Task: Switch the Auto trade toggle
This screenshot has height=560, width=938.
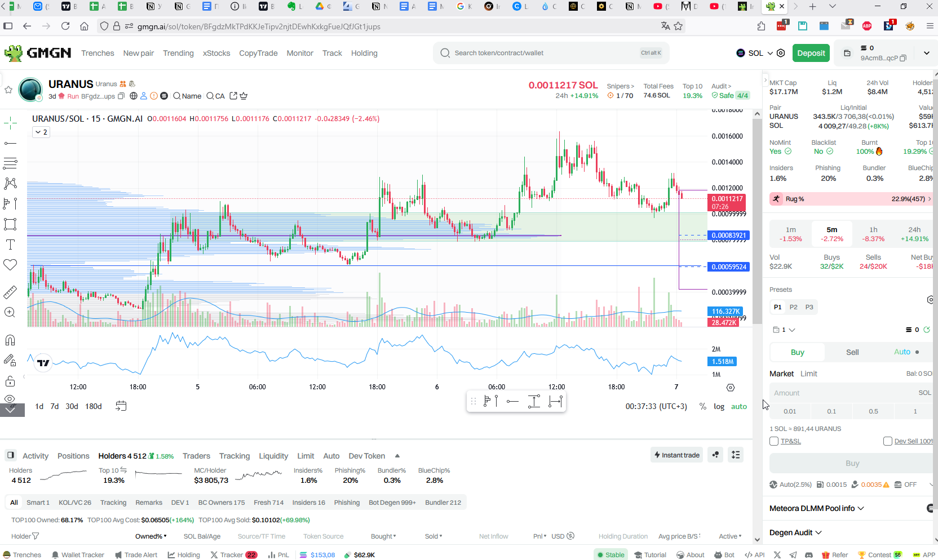Action: (906, 352)
